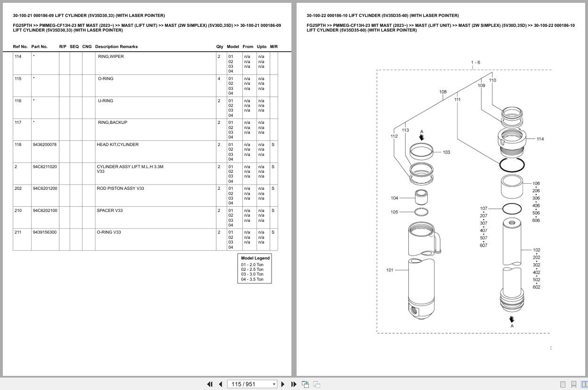Select part number 94C6201200
588x390 pixels.
45,188
